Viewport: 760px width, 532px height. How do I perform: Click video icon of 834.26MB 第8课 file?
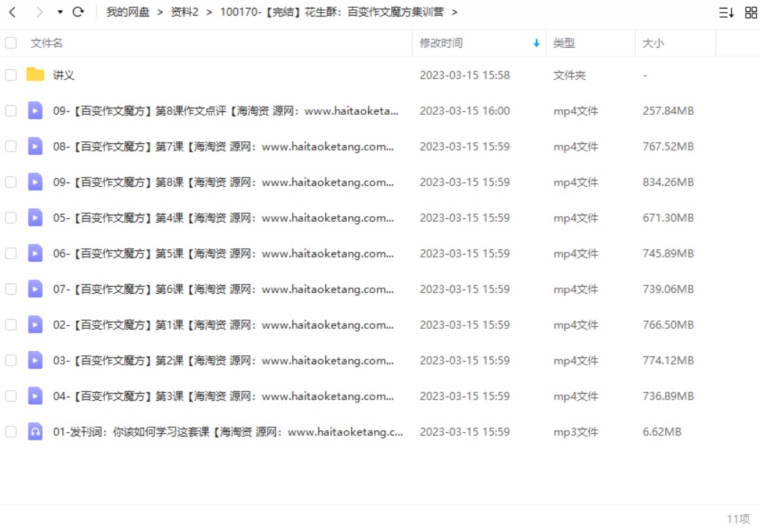(35, 182)
